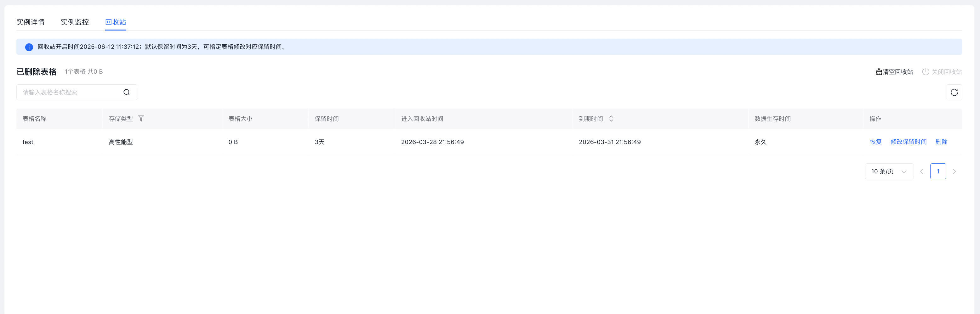Focus the table name search input
The width and height of the screenshot is (980, 314).
point(70,93)
